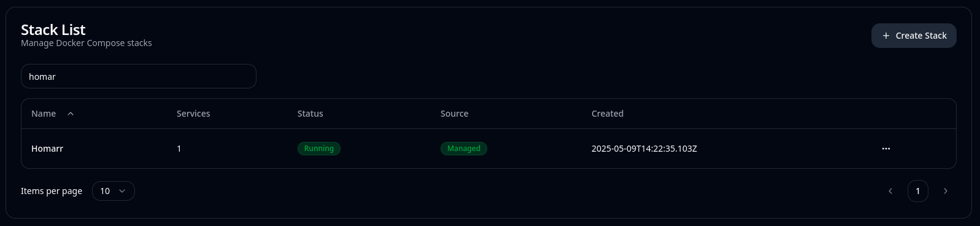The width and height of the screenshot is (980, 226).
Task: Click the Managed source badge
Action: point(464,149)
